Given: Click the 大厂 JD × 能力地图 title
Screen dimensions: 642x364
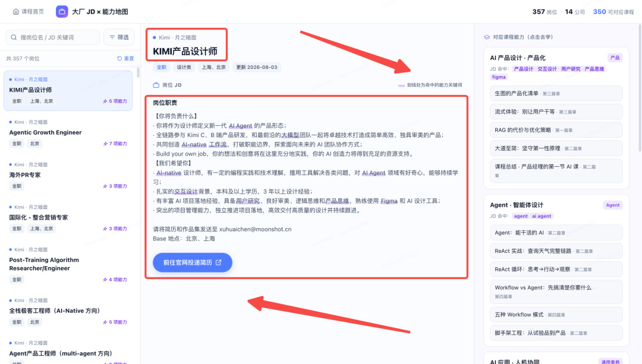Looking at the screenshot, I should tap(100, 12).
